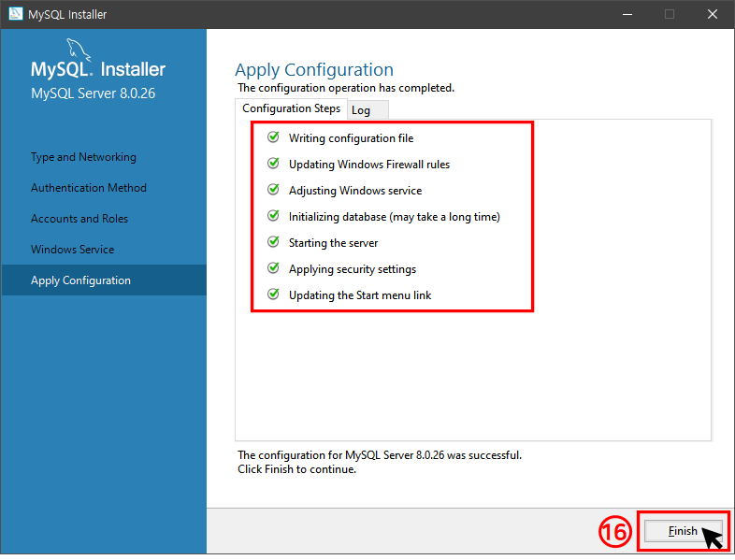Click green check beside Updating the Start menu link
This screenshot has height=560, width=735.
pyautogui.click(x=273, y=294)
